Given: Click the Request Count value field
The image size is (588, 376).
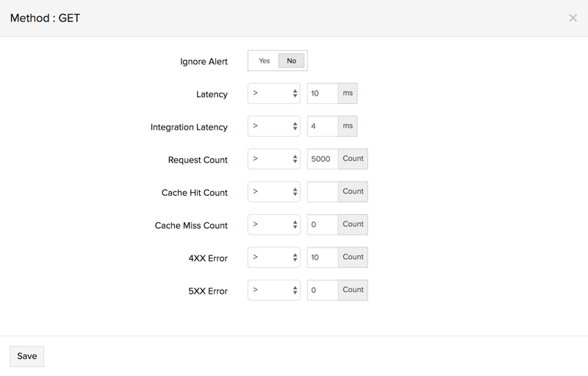Looking at the screenshot, I should coord(322,160).
